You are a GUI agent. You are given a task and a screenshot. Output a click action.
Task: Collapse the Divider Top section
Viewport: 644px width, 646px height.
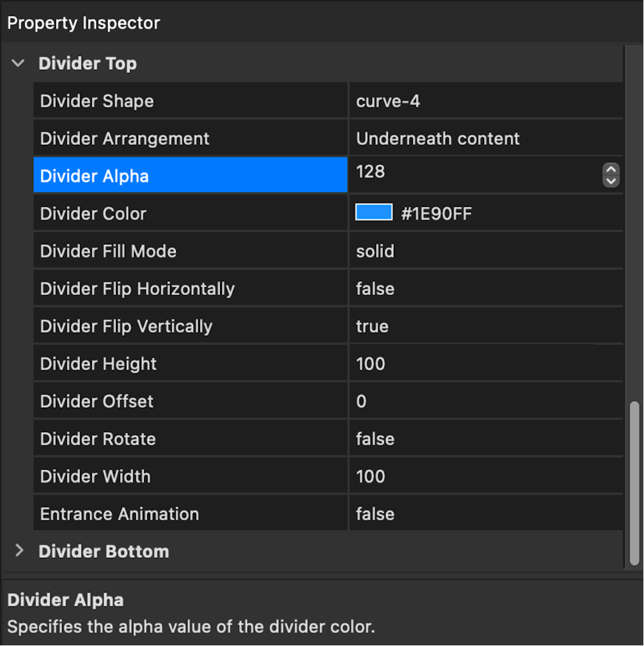pyautogui.click(x=18, y=64)
